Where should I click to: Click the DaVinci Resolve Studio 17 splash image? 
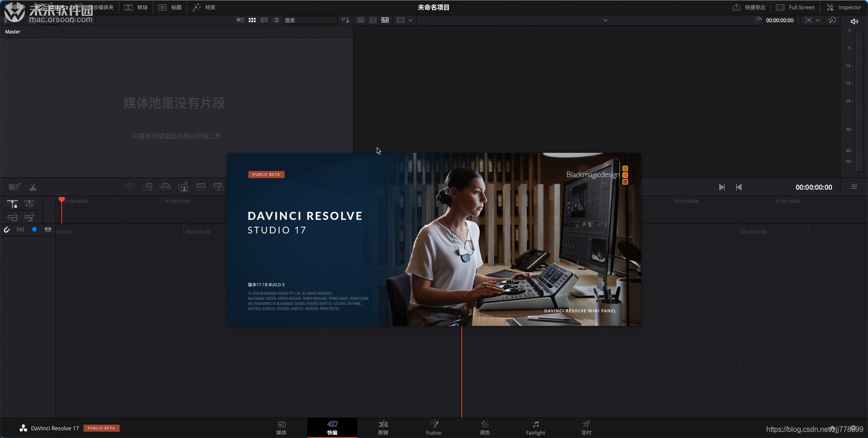[434, 239]
